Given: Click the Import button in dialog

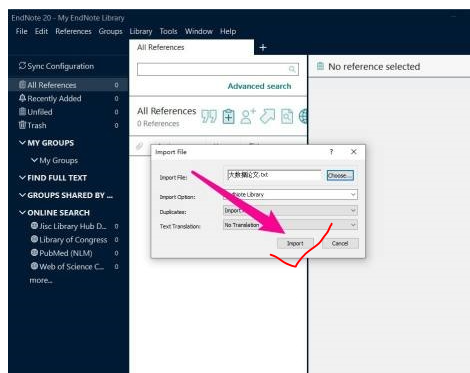Looking at the screenshot, I should click(295, 243).
